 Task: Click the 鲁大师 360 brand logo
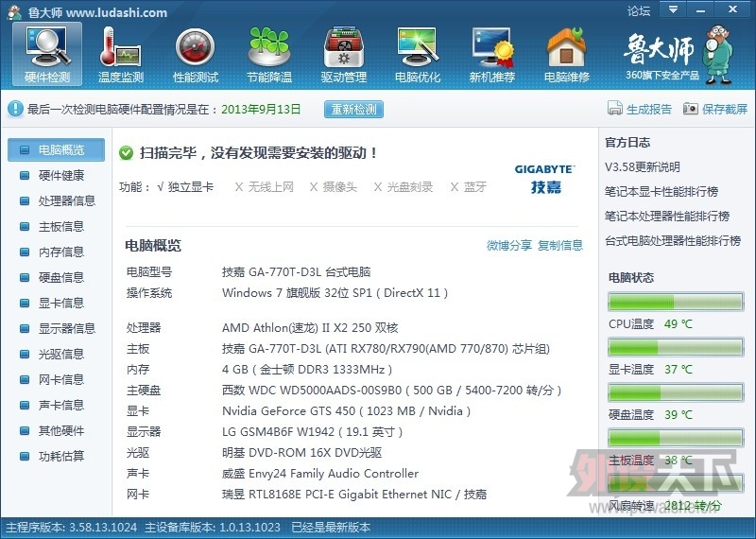[x=679, y=56]
